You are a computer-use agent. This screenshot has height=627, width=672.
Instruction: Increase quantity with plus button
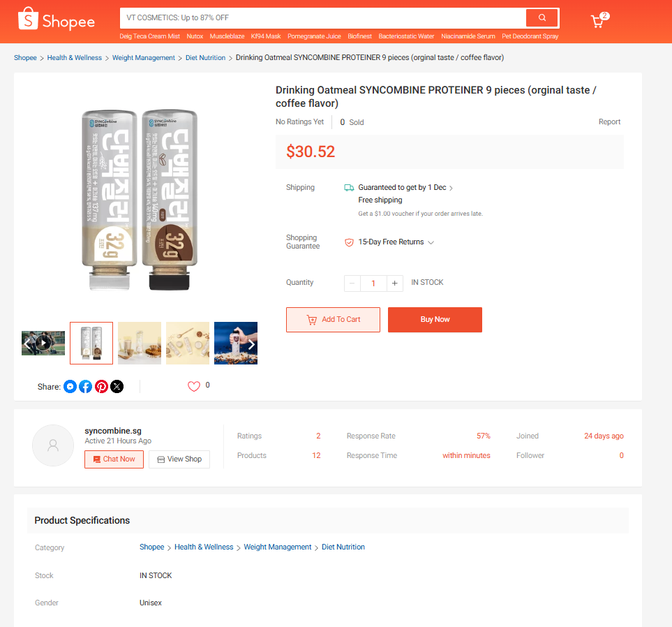pos(395,283)
